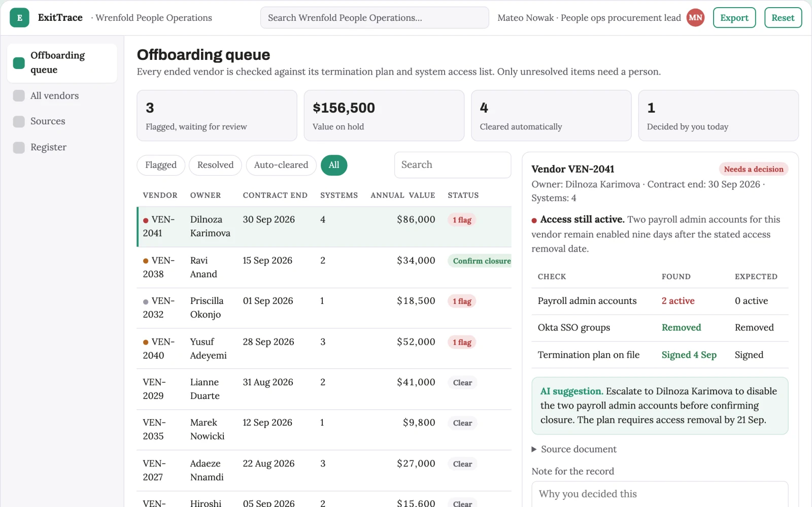This screenshot has height=507, width=812.
Task: Go to All vendors page
Action: tap(62, 96)
